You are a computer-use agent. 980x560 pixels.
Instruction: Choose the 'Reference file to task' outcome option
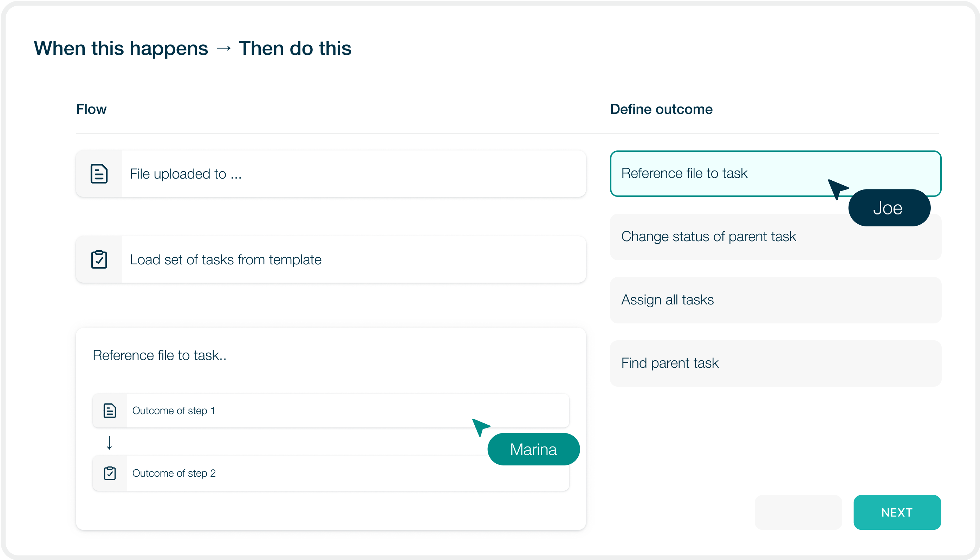click(775, 173)
